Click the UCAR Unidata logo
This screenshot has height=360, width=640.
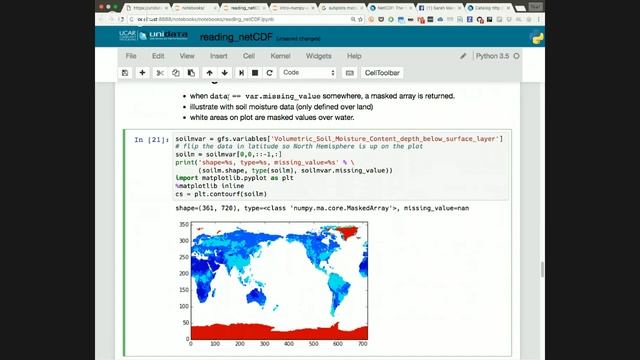coord(153,36)
